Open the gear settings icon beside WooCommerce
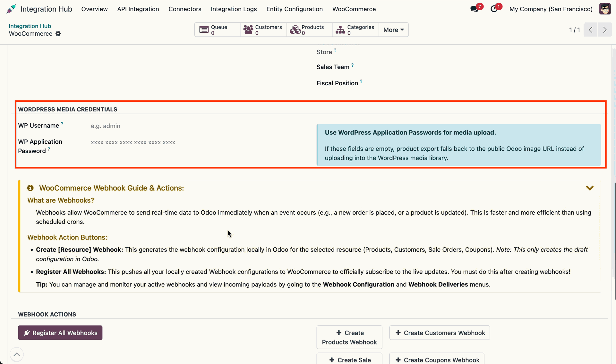 pos(58,34)
